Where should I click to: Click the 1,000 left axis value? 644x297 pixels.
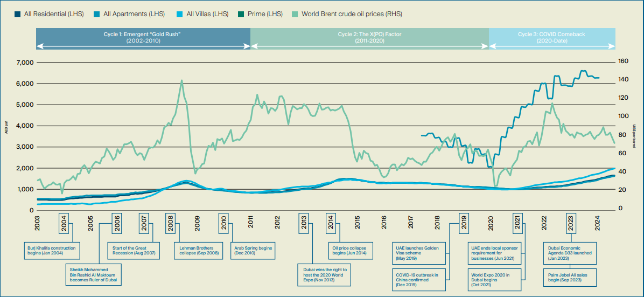coord(26,189)
